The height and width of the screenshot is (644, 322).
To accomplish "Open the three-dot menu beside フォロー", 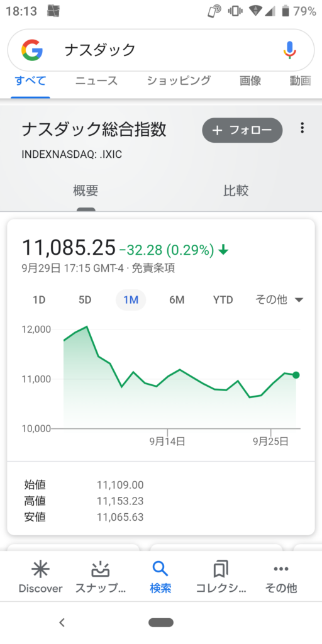I will pyautogui.click(x=303, y=128).
